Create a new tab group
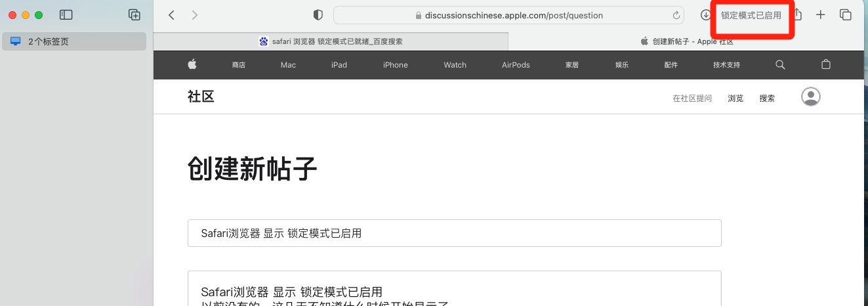868x306 pixels. click(134, 14)
